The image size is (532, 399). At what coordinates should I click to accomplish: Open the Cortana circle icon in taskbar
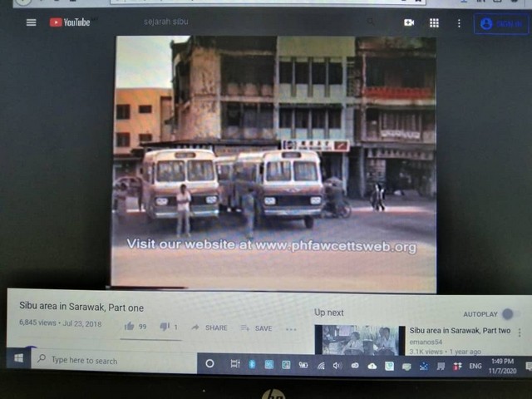pos(209,363)
